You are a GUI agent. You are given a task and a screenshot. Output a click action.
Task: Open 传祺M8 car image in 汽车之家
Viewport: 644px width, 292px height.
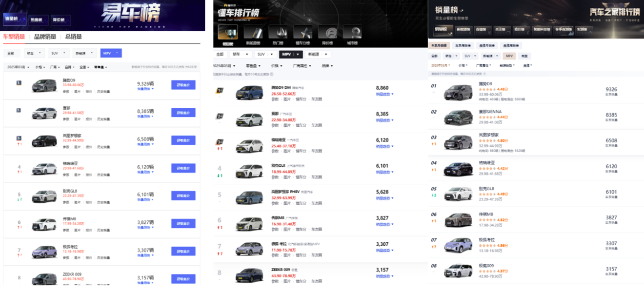pyautogui.click(x=458, y=220)
